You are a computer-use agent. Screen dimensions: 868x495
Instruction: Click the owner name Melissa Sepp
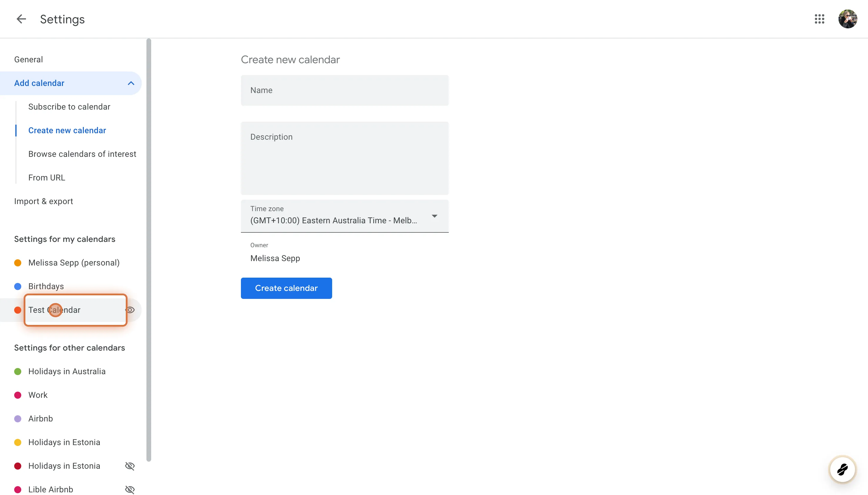(275, 258)
